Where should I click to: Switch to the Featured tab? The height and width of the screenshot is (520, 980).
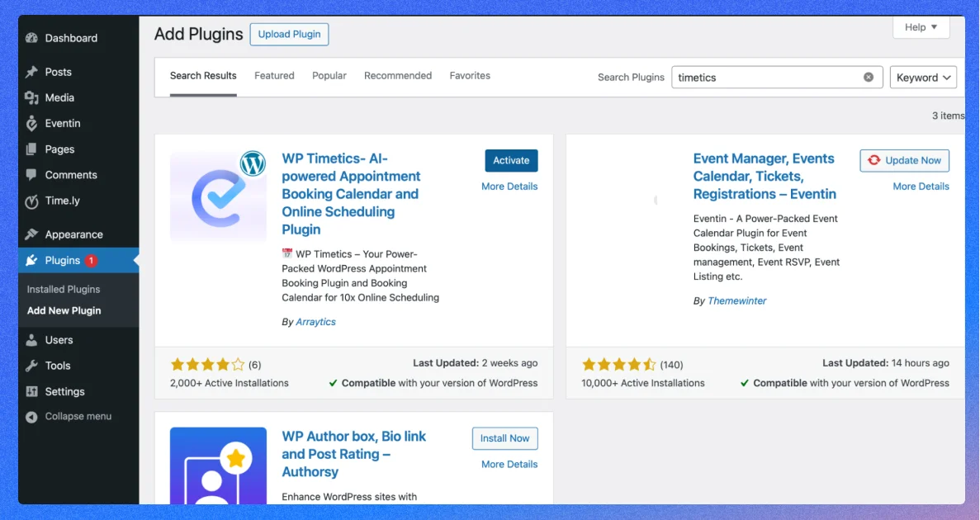(274, 76)
